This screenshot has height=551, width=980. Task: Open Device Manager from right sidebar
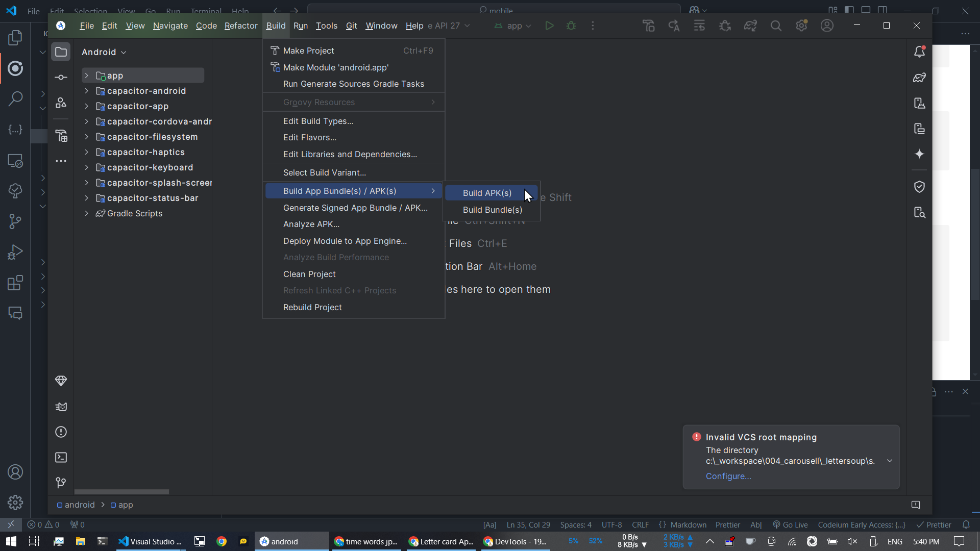coord(919,103)
